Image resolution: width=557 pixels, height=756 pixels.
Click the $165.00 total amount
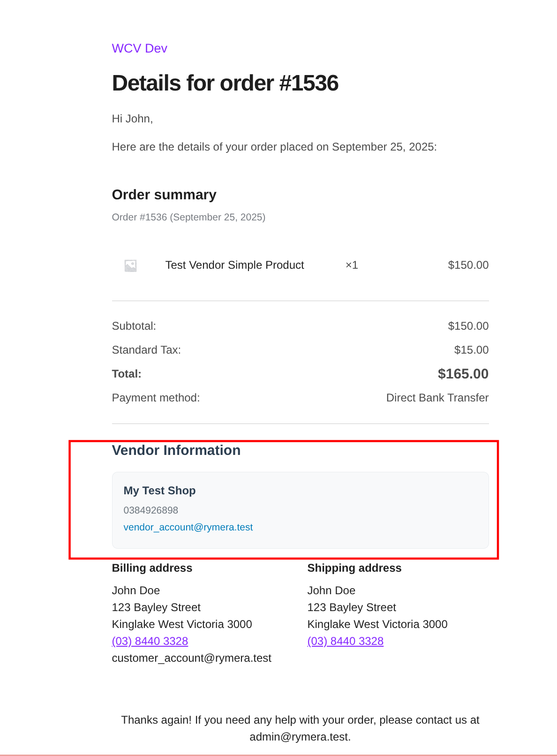(x=463, y=374)
